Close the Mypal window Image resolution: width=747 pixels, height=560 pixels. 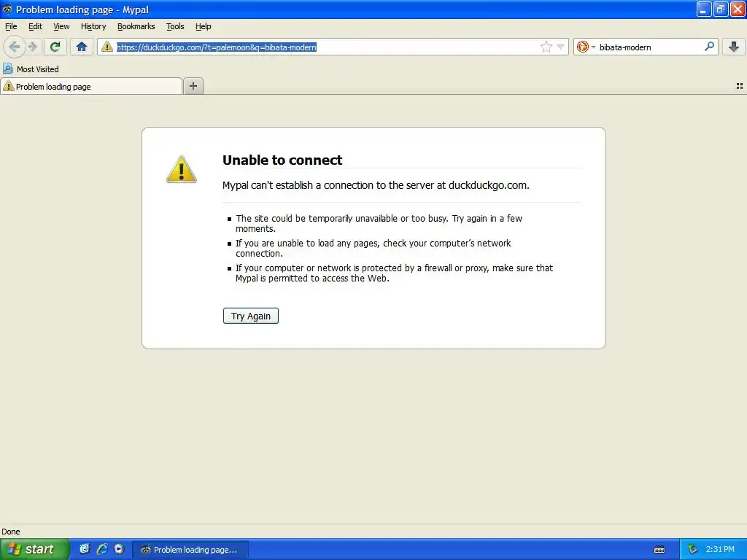click(738, 9)
